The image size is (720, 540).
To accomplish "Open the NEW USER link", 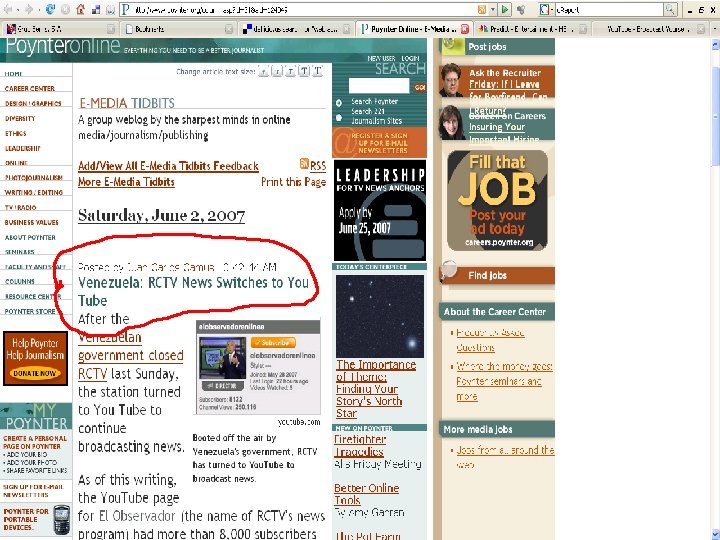I will [x=381, y=58].
